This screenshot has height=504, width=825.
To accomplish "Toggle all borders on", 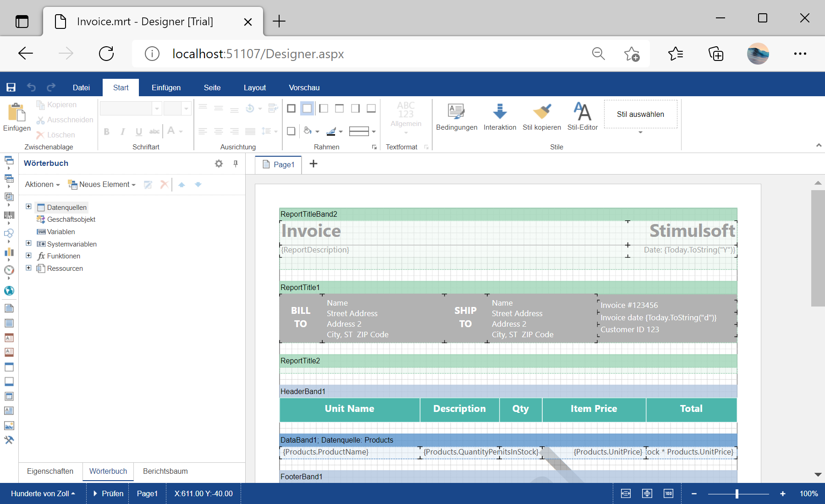I will pyautogui.click(x=291, y=109).
